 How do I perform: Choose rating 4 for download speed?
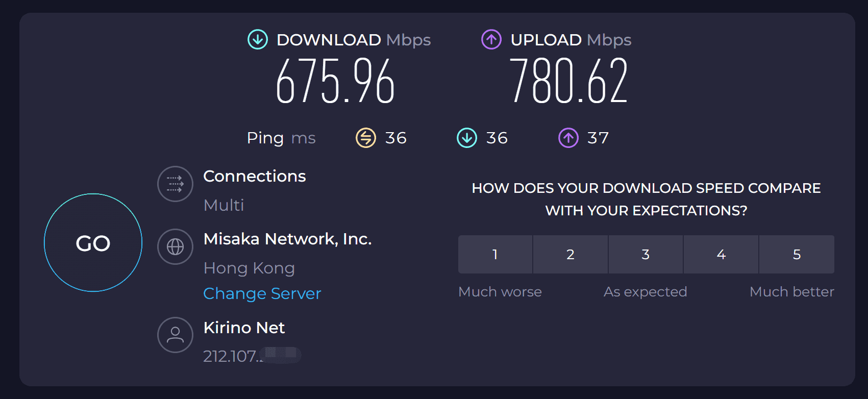721,254
